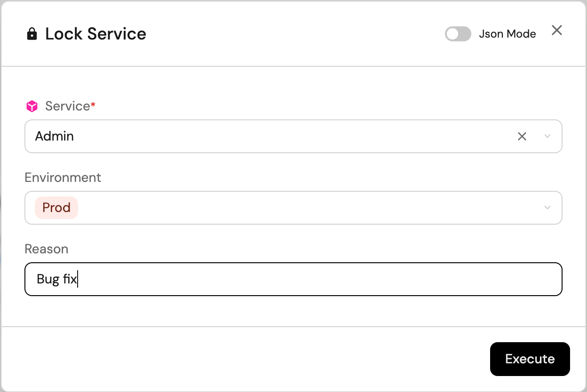Click the Admin value text

tap(55, 136)
